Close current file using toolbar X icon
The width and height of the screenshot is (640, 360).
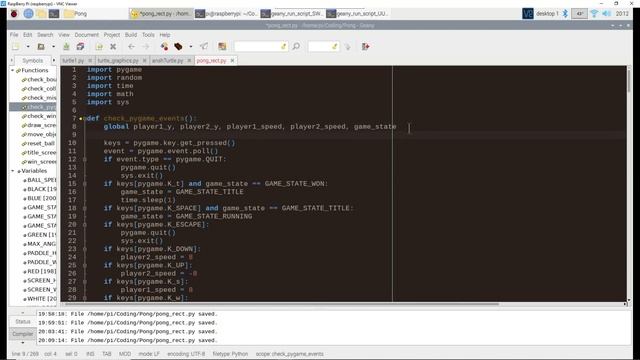113,47
